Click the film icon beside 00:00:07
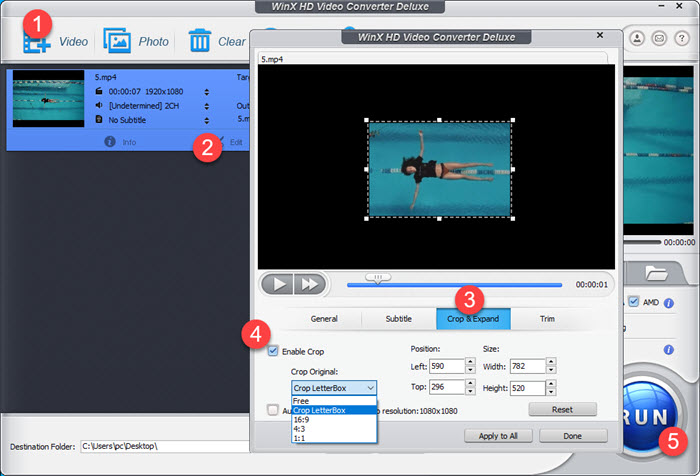This screenshot has height=476, width=700. click(x=99, y=91)
